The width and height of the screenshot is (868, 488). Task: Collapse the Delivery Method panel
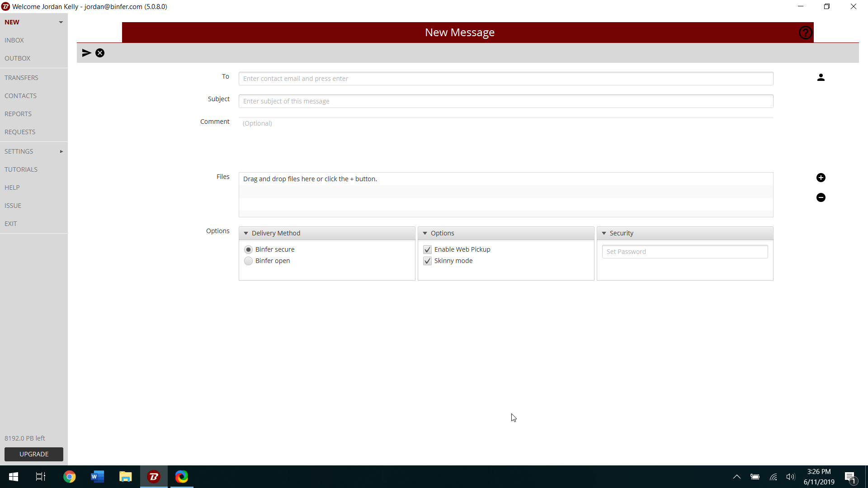point(246,233)
